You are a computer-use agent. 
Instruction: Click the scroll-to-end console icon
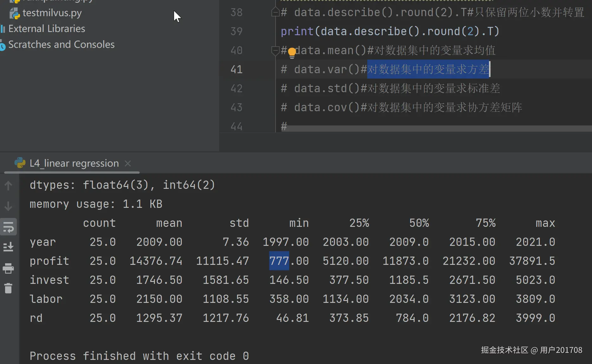point(8,247)
